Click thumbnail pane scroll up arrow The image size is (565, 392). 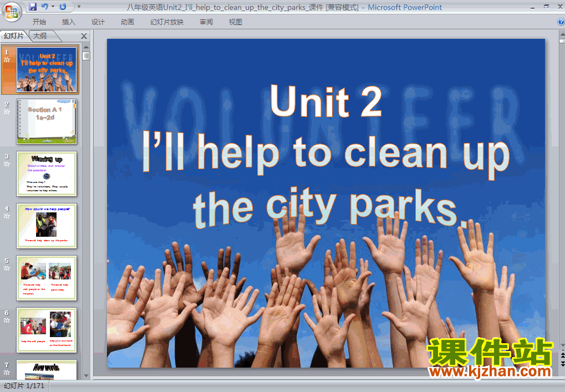(86, 47)
